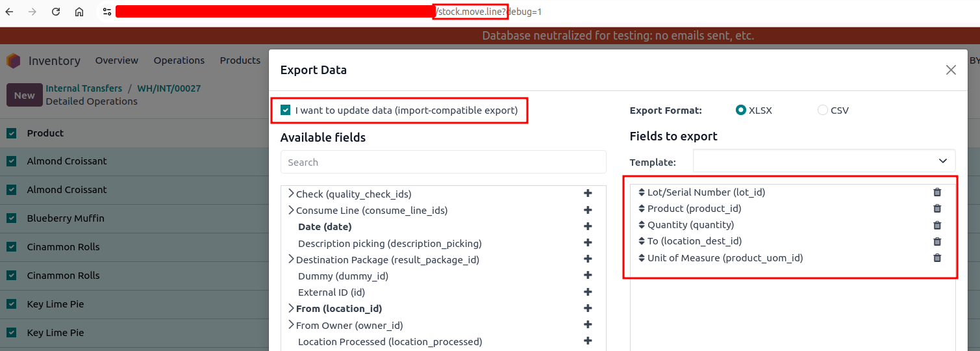Screen dimensions: 980x351
Task: Open the Overview menu item
Action: tap(117, 60)
